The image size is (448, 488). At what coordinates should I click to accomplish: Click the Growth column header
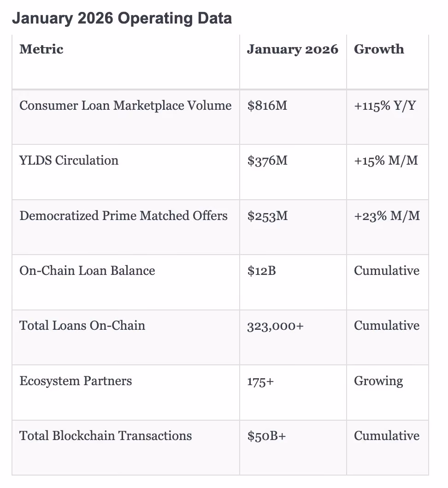pos(379,49)
